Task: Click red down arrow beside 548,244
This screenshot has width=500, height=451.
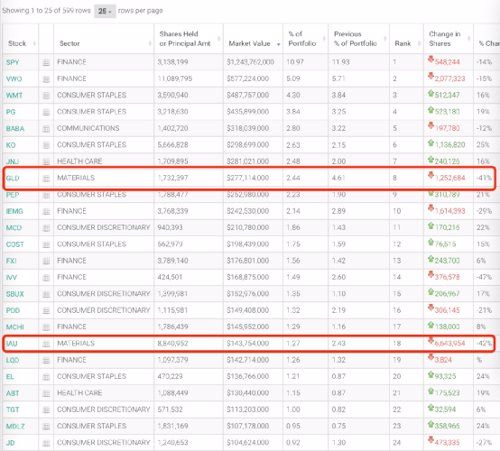Action: [431, 60]
